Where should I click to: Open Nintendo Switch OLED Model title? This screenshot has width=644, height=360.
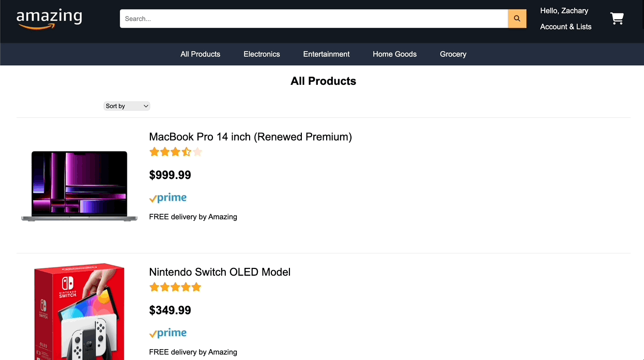point(220,272)
